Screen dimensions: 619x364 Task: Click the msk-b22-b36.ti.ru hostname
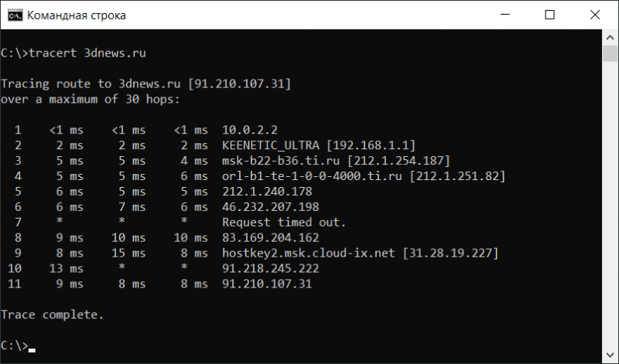281,161
